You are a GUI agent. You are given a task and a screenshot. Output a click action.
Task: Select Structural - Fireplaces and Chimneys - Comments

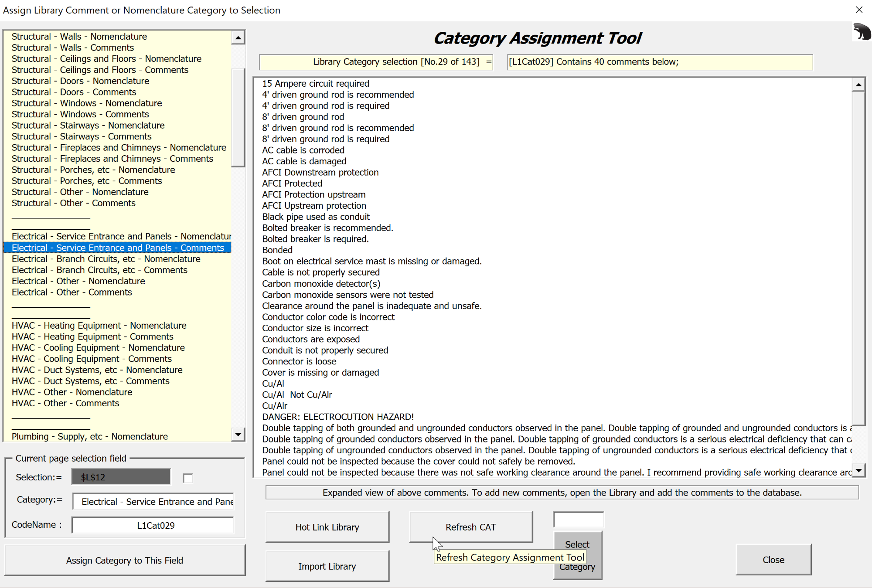[112, 159]
